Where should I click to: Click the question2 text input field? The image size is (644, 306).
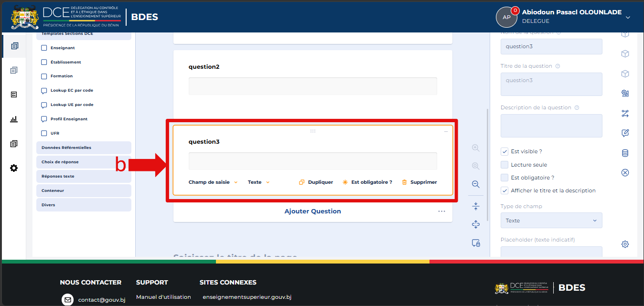tap(313, 86)
